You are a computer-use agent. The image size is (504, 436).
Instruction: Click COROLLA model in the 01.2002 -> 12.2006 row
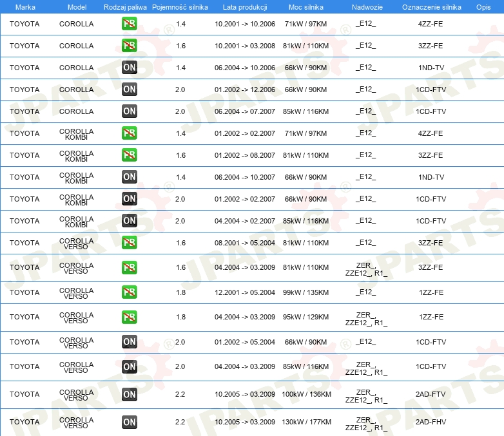(x=76, y=90)
